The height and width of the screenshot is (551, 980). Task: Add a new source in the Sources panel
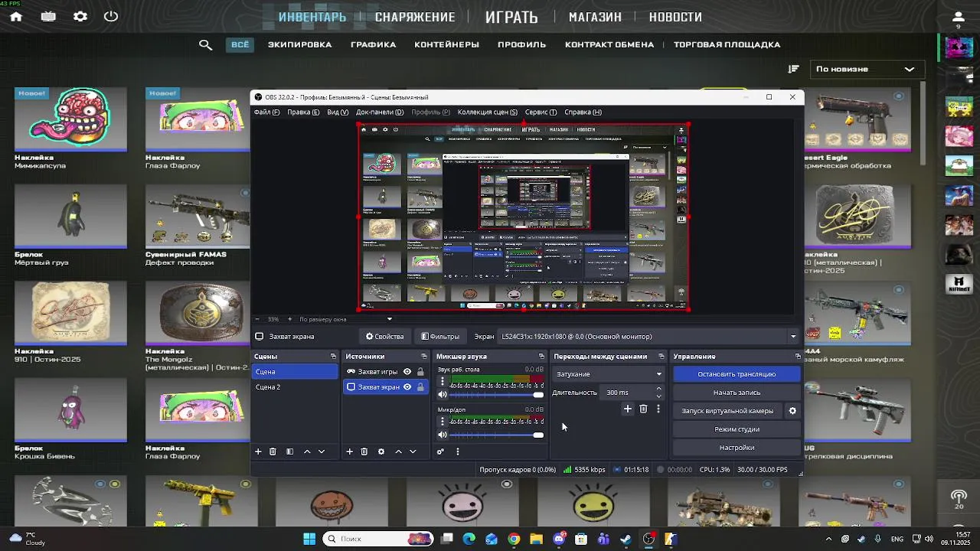click(x=350, y=452)
